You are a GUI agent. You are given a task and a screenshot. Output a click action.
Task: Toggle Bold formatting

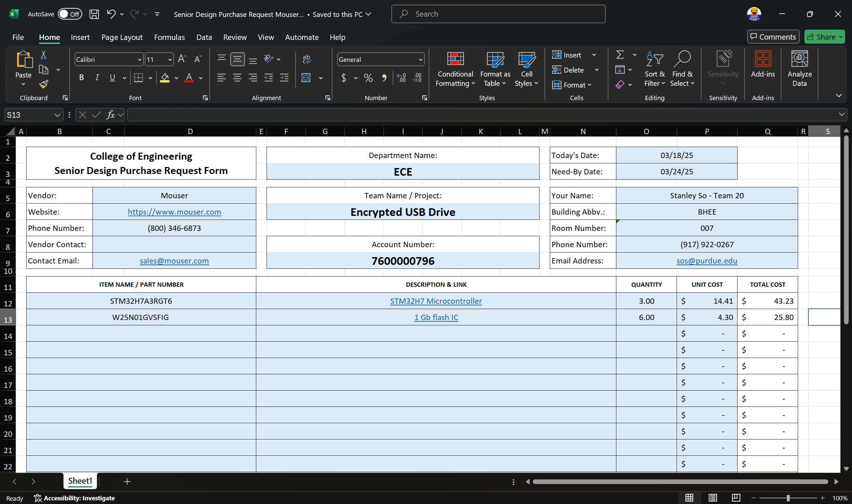(x=81, y=78)
